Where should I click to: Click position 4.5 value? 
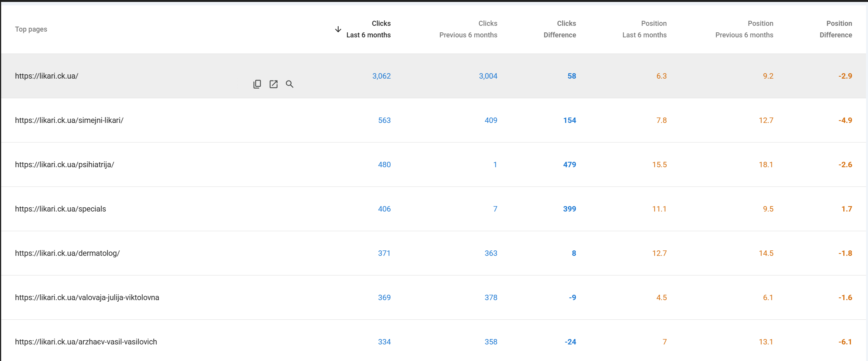tap(661, 297)
